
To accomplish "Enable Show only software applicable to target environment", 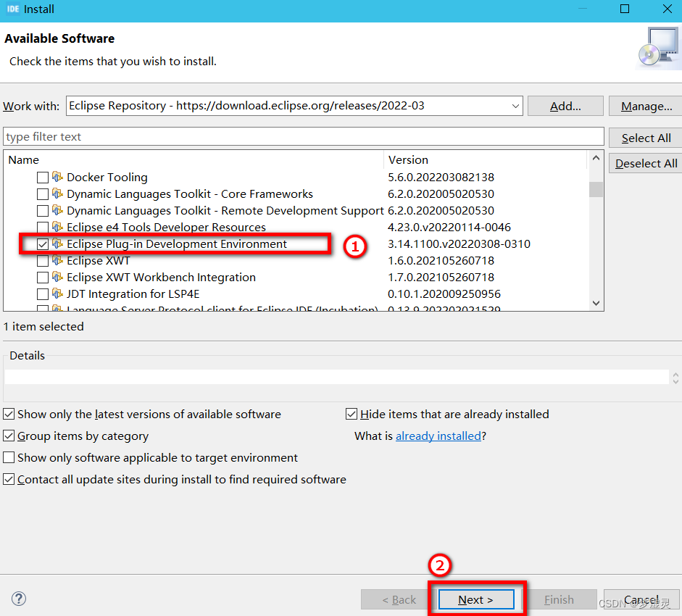I will 9,457.
